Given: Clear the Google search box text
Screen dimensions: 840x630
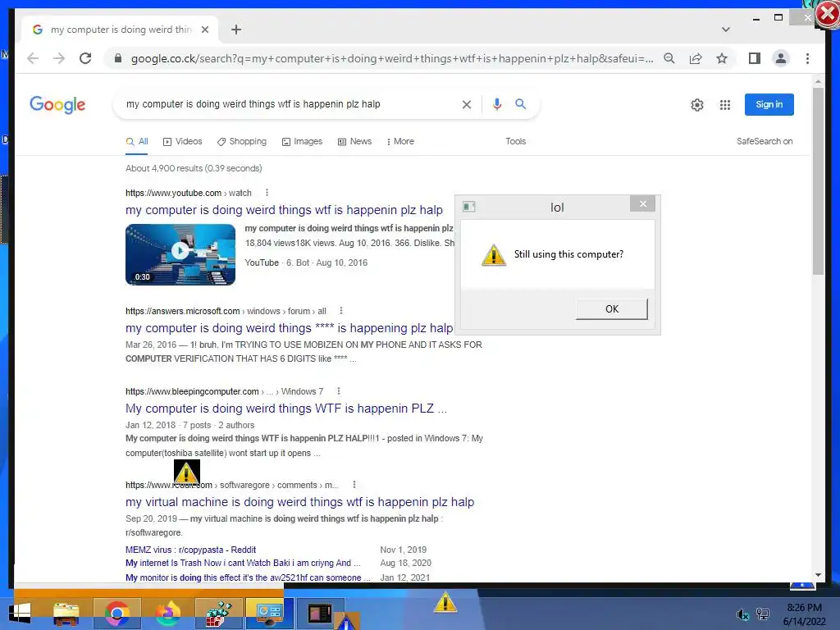Looking at the screenshot, I should [467, 104].
